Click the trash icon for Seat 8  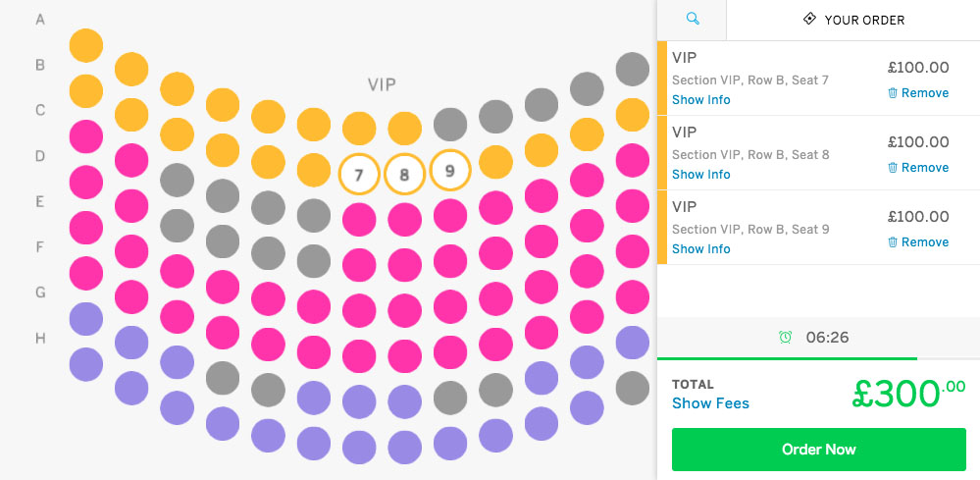(893, 168)
